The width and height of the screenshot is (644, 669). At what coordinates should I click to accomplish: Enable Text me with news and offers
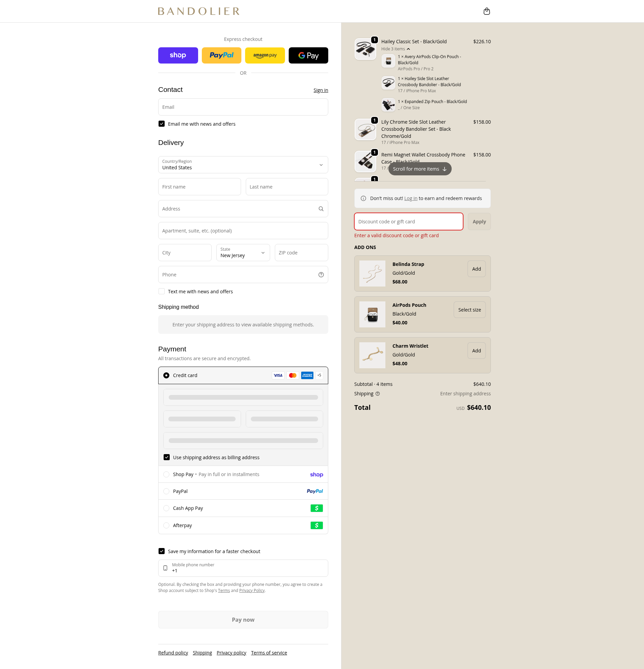point(162,292)
